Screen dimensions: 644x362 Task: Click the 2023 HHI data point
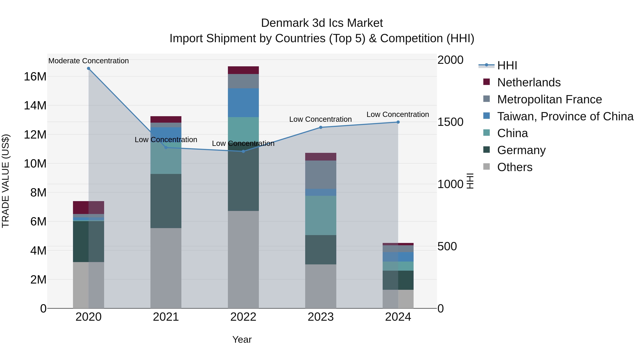[321, 127]
